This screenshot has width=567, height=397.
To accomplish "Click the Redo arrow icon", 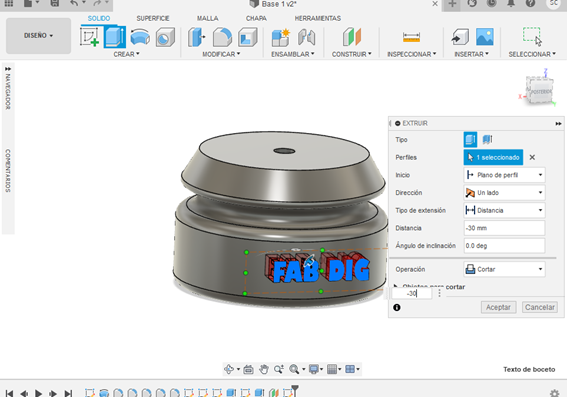I will point(97,3).
